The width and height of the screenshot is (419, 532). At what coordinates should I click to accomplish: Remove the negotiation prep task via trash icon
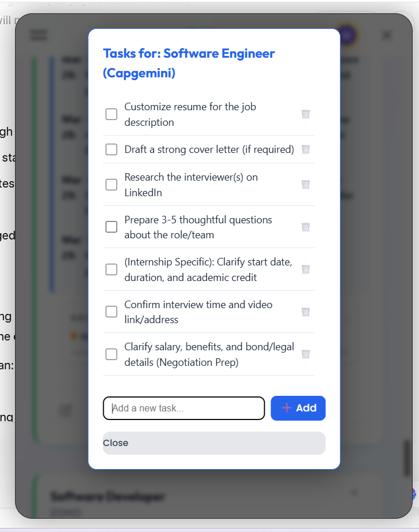[x=305, y=354]
